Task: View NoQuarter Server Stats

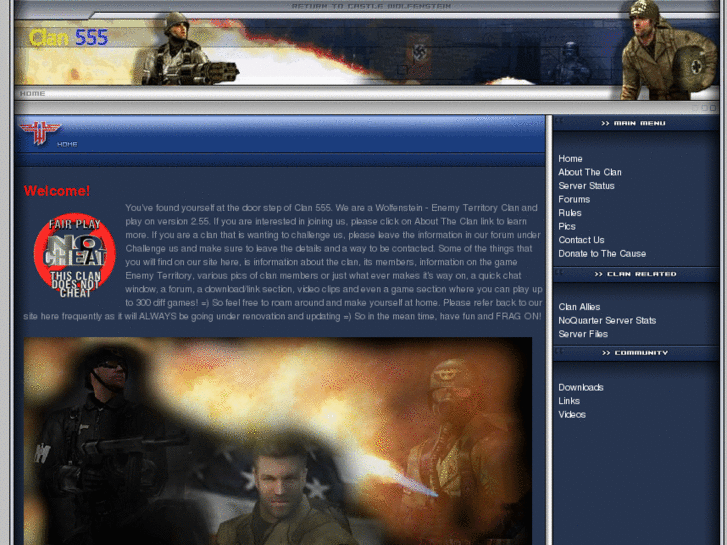Action: pos(607,321)
